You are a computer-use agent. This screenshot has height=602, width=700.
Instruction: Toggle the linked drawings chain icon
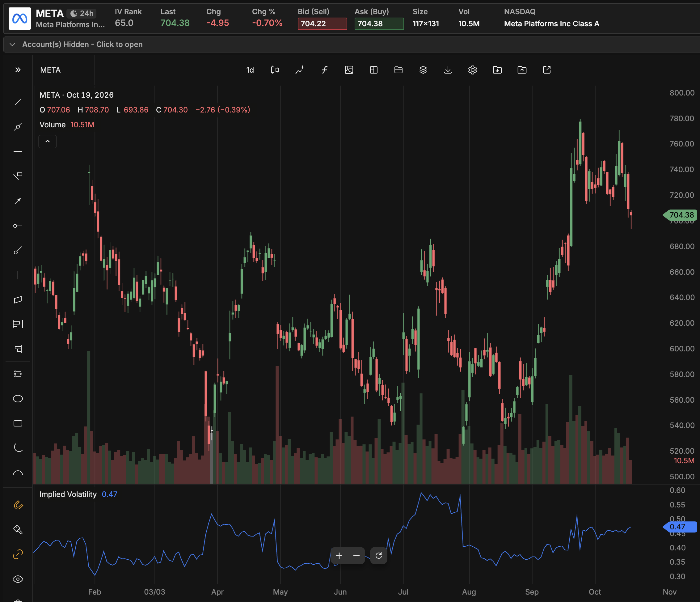[18, 554]
